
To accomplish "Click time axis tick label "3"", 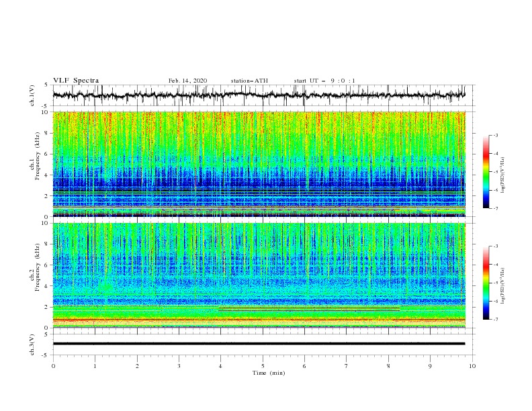I will [179, 366].
